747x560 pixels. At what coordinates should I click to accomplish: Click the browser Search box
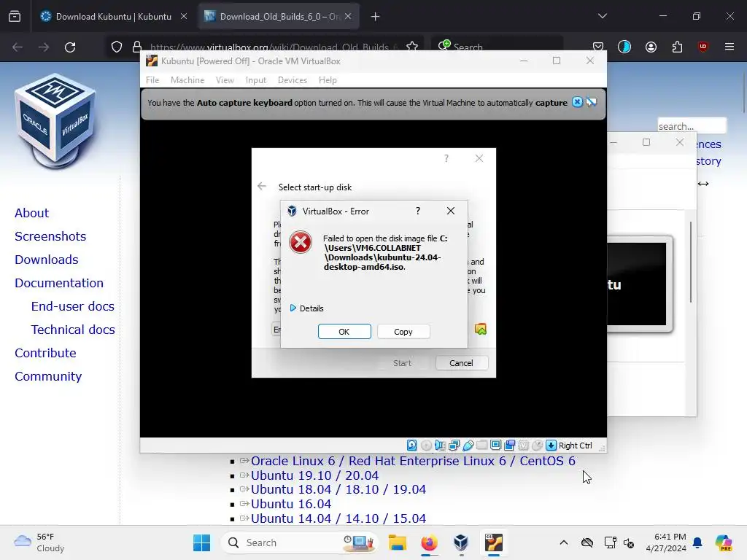[x=497, y=47]
